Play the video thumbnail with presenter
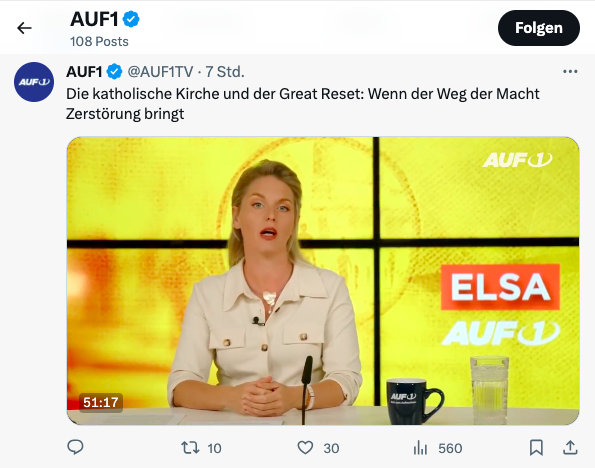Viewport: 595px width, 468px height. pyautogui.click(x=323, y=281)
